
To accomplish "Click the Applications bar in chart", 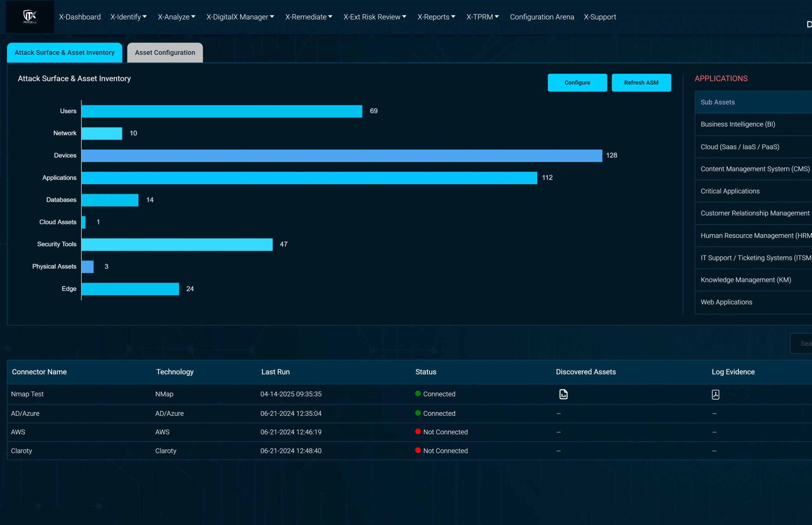I will tap(309, 178).
